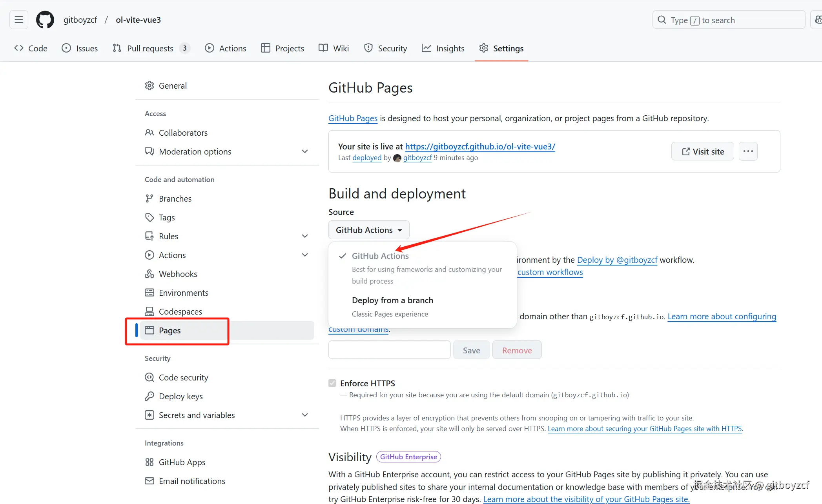The image size is (822, 504).
Task: Open the Source dropdown showing GitHub Actions
Action: pyautogui.click(x=368, y=230)
